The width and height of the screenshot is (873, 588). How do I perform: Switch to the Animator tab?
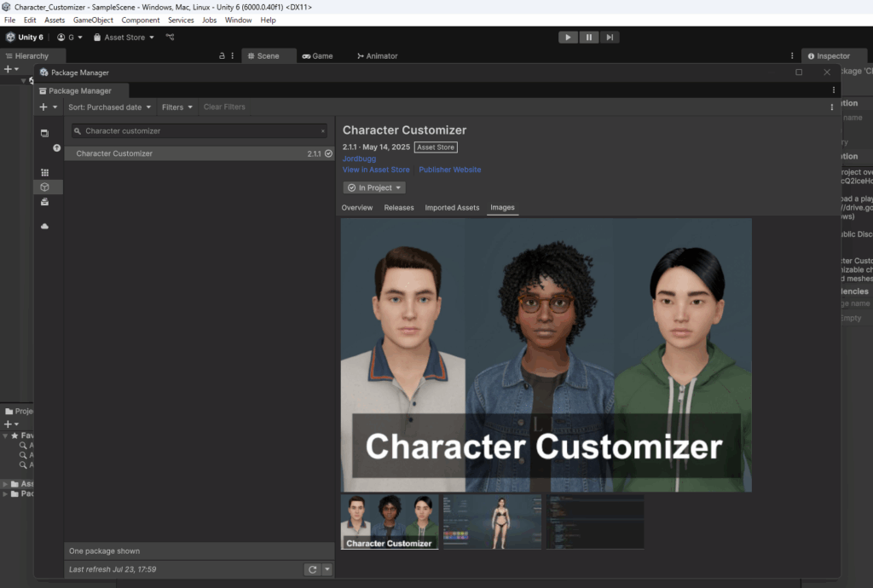click(378, 56)
